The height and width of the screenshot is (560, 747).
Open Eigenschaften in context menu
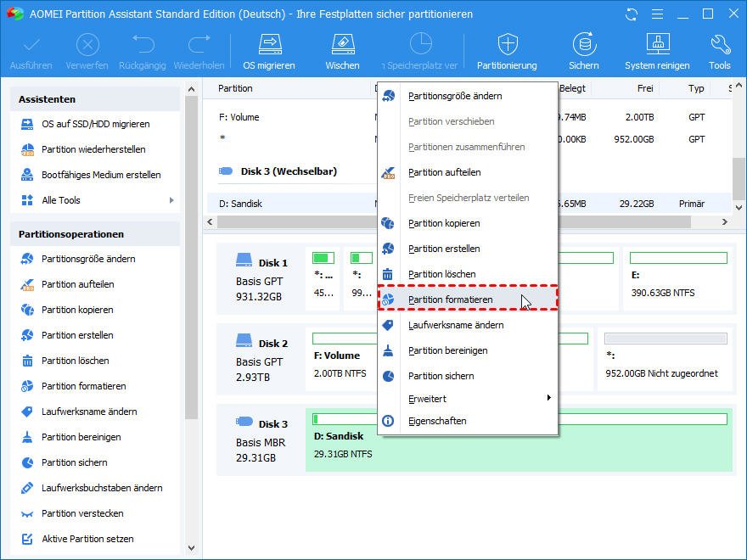point(468,421)
